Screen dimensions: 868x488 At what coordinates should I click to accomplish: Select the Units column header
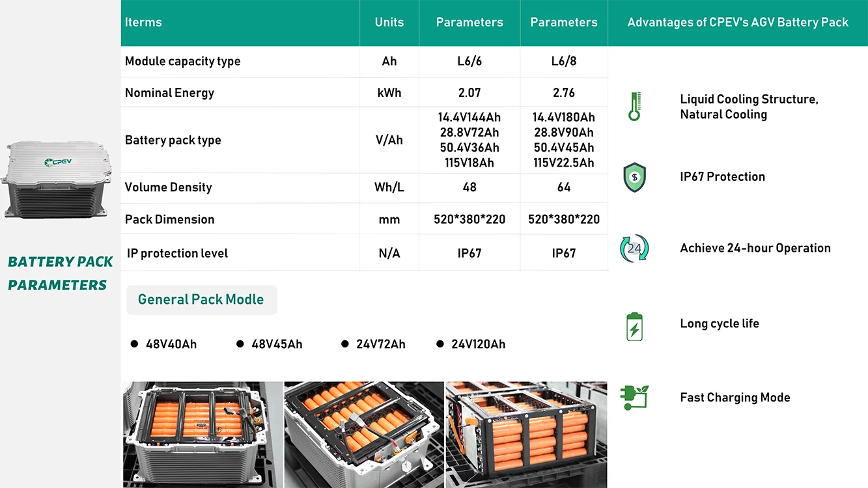tap(389, 22)
